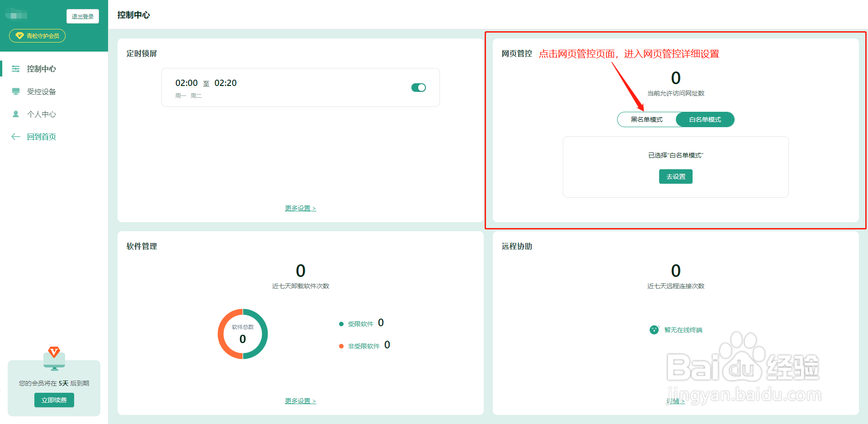Click the 已选择"白名单模式" message
This screenshot has height=424, width=868.
click(676, 155)
